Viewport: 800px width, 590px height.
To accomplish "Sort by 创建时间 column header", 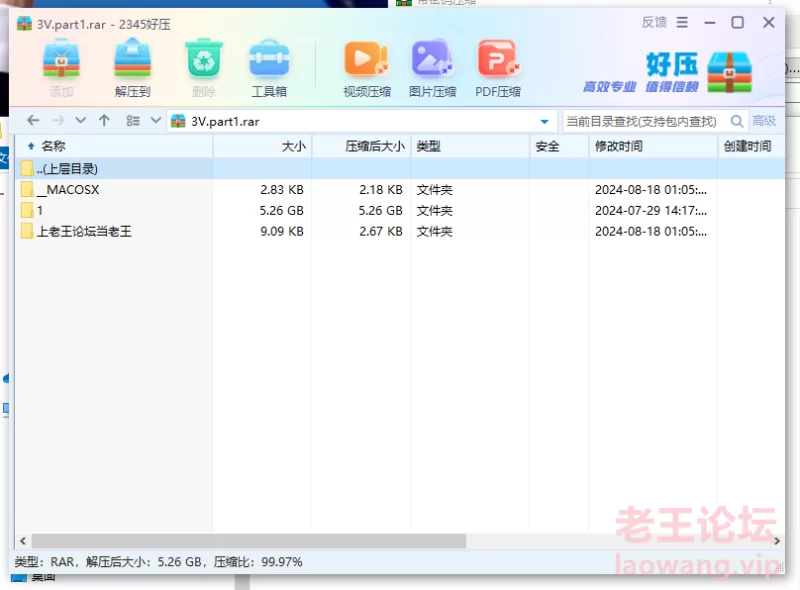I will point(751,146).
